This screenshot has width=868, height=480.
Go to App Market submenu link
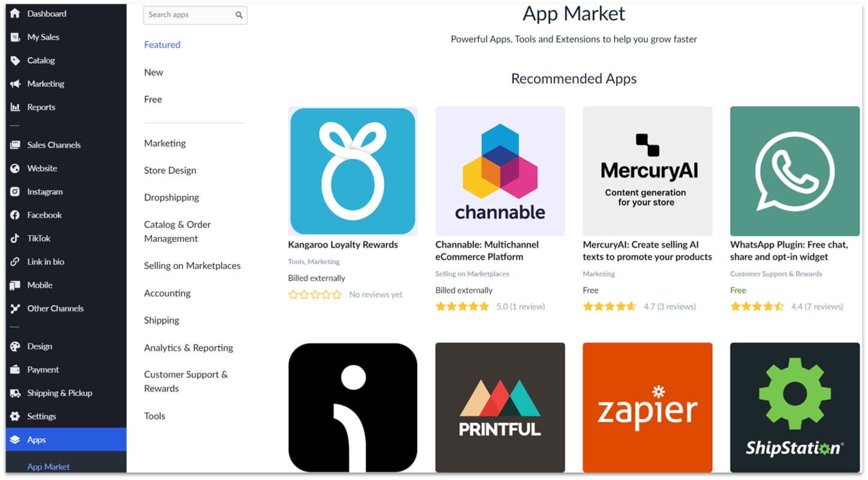(49, 467)
